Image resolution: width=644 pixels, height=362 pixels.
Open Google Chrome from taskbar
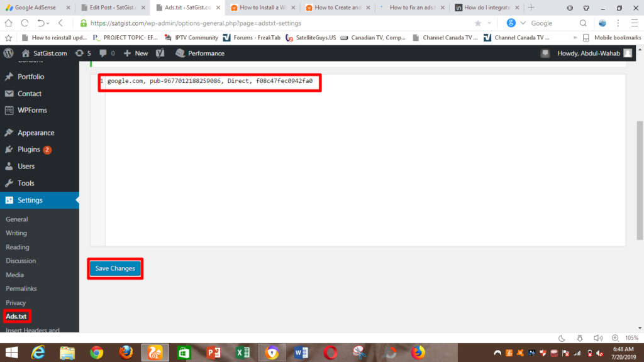96,353
